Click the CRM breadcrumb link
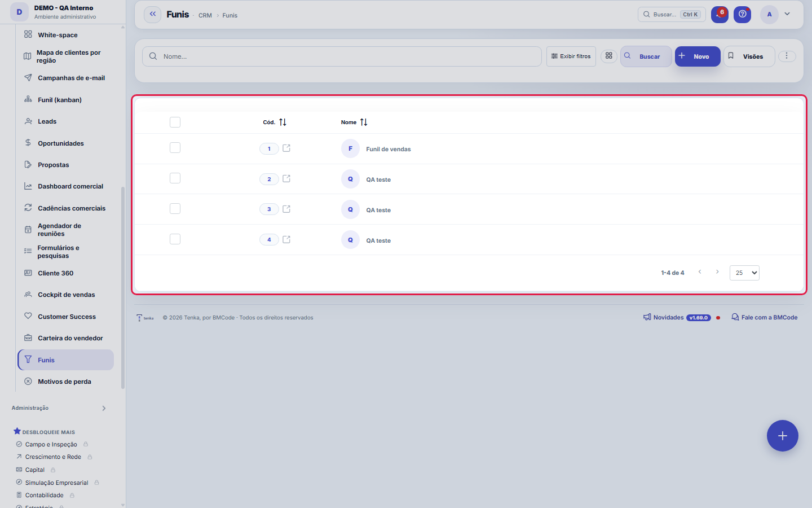This screenshot has height=508, width=812. point(205,15)
